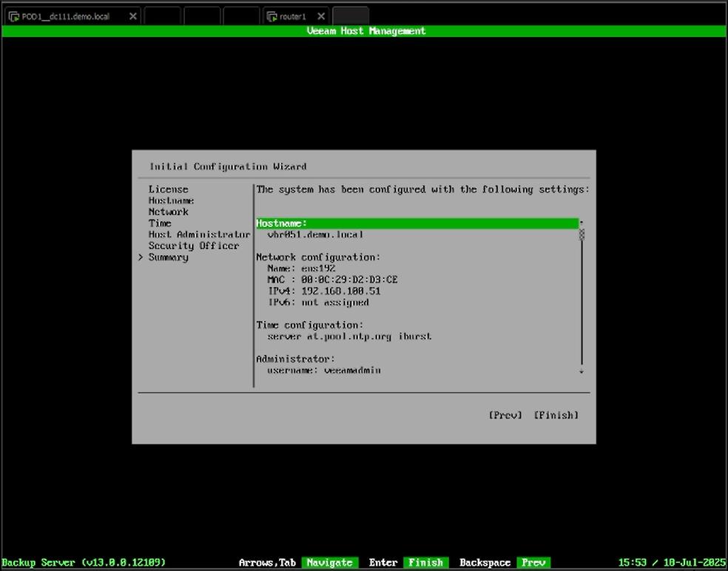Jump to the Time wizard step
Viewport: 728px width, 571px height.
tap(160, 223)
